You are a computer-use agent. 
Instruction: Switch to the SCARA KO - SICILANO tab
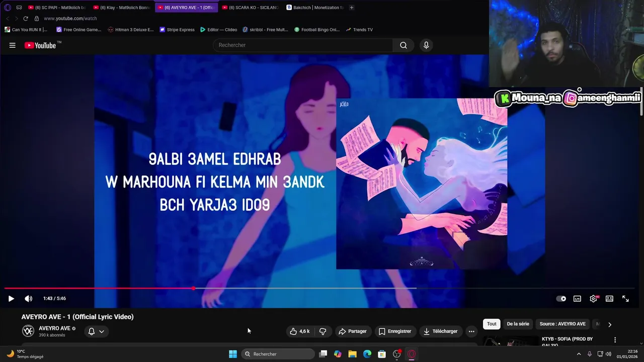(x=250, y=8)
